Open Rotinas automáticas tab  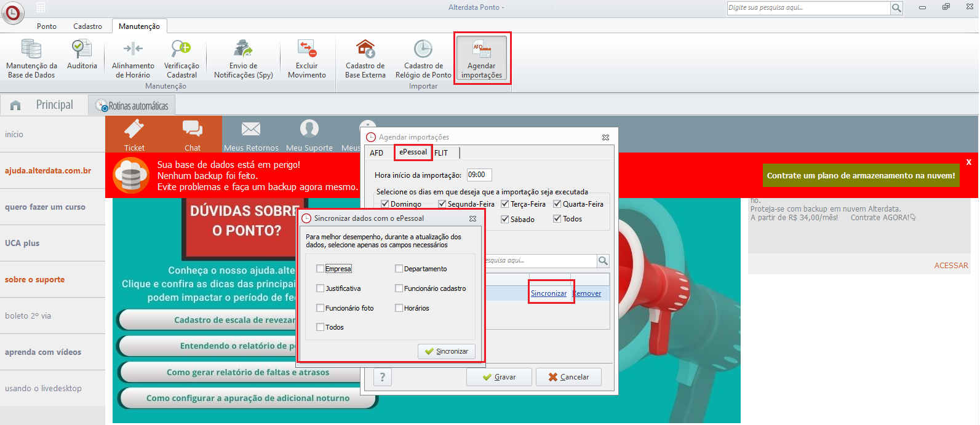tap(132, 106)
